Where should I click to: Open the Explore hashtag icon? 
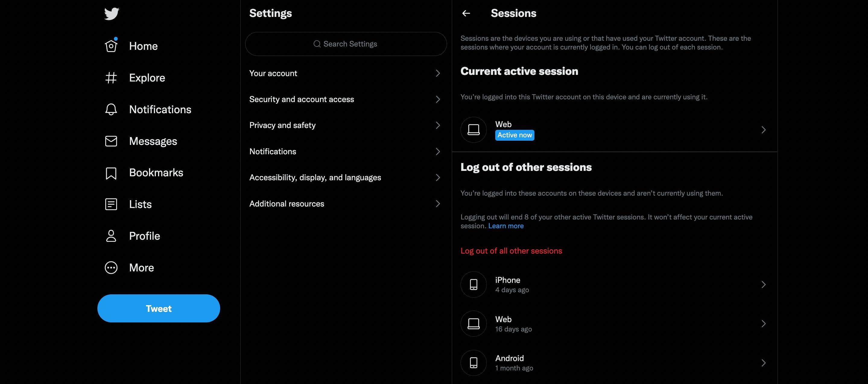tap(111, 77)
